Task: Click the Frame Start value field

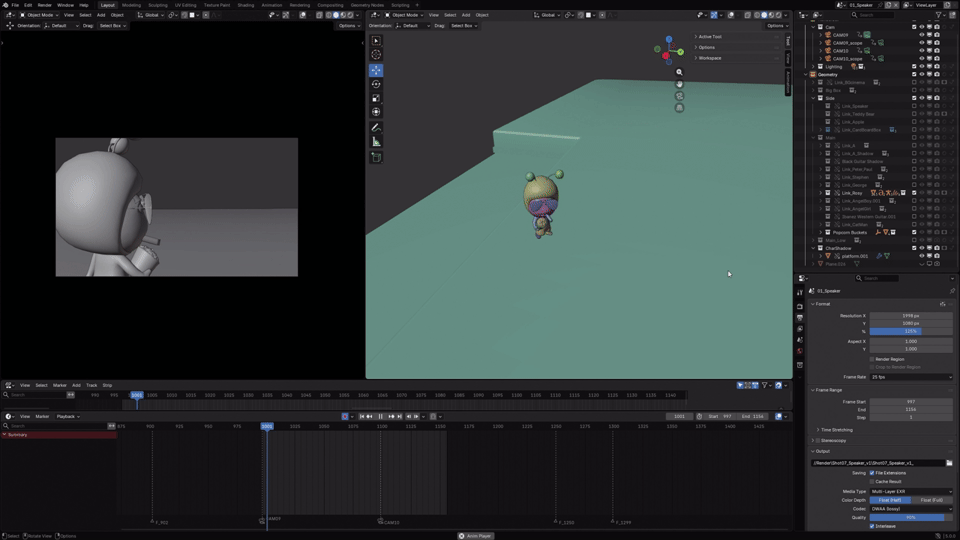Action: click(x=911, y=402)
